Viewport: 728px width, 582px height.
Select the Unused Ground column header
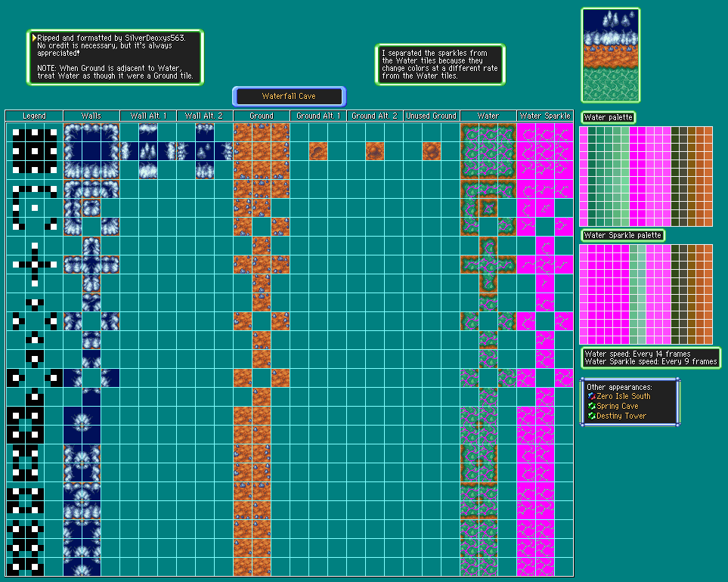[432, 116]
